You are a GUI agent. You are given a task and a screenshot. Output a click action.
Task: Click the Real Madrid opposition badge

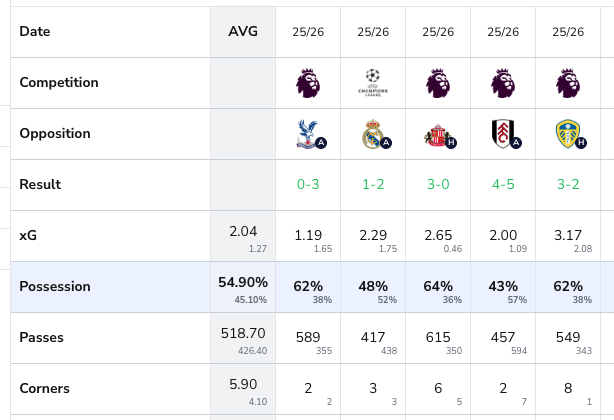point(374,134)
